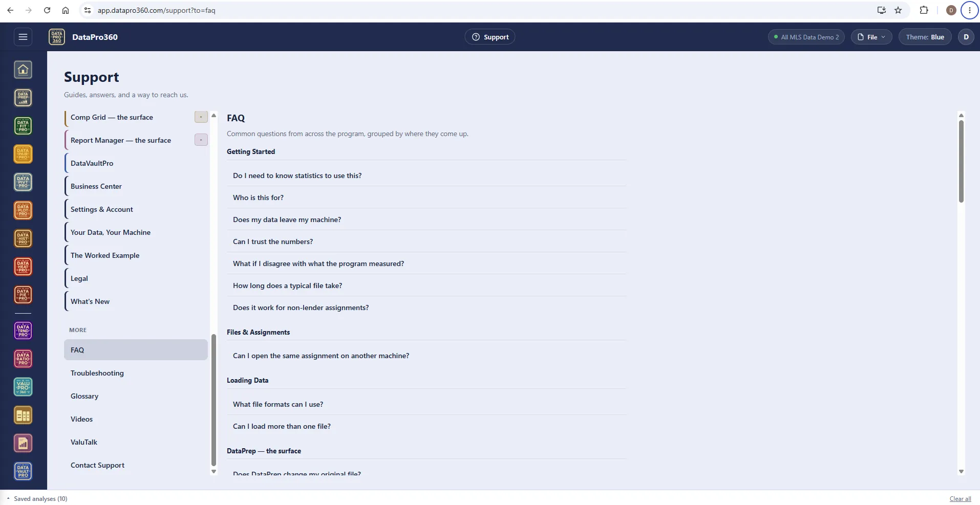Open the What's New nav item
980x505 pixels.
(x=136, y=301)
